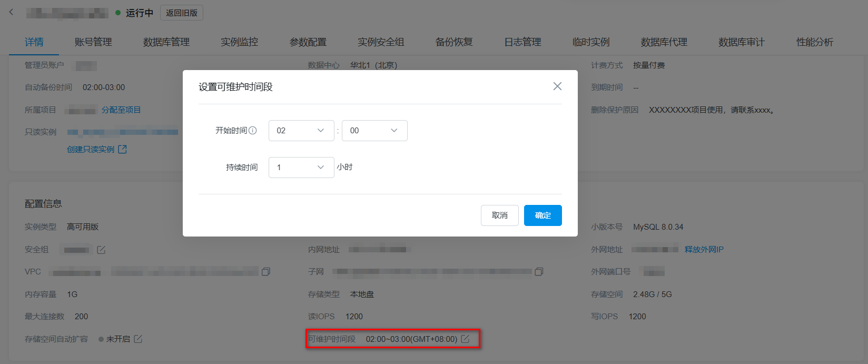Copy the VPC value with copy icon
868x364 pixels.
tap(266, 272)
